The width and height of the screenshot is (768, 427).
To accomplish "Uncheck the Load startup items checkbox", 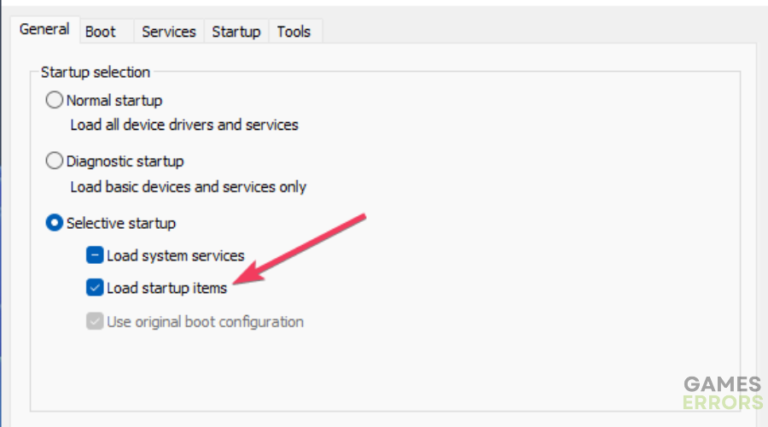I will coord(95,288).
